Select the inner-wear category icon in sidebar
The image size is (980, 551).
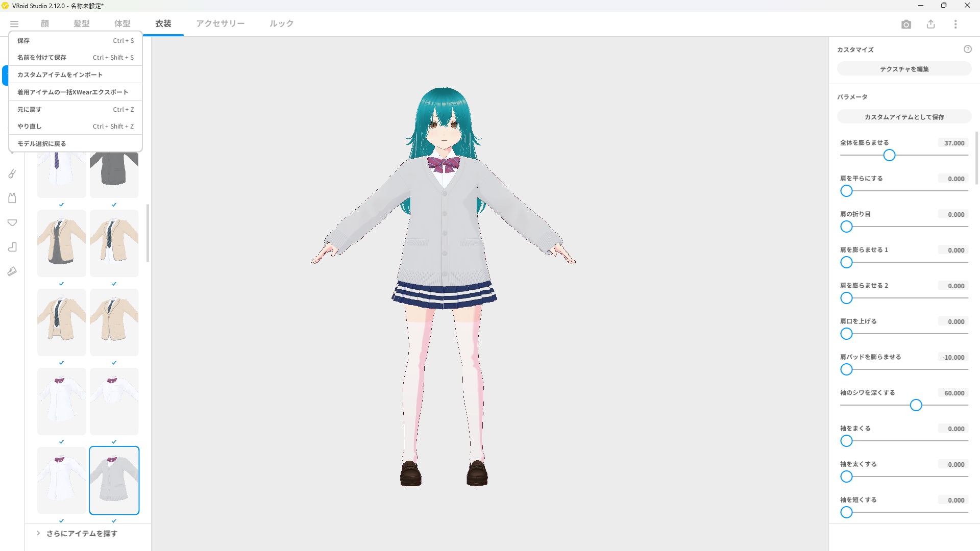(x=12, y=198)
